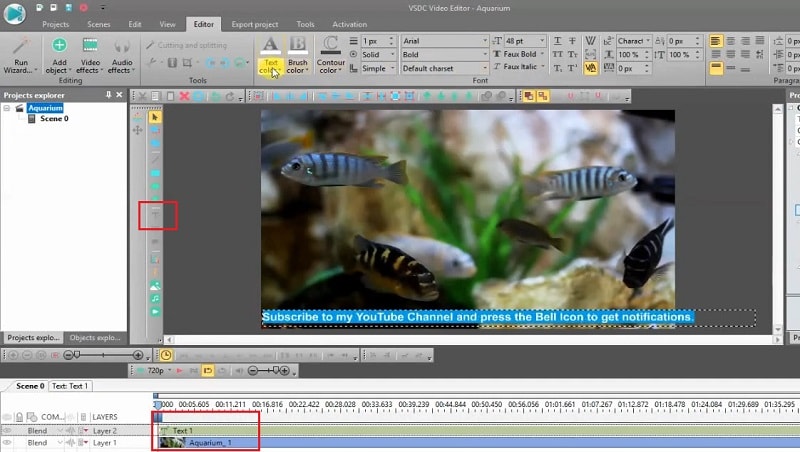Viewport: 800px width, 452px height.
Task: Select the Aquarium project item
Action: pos(45,108)
